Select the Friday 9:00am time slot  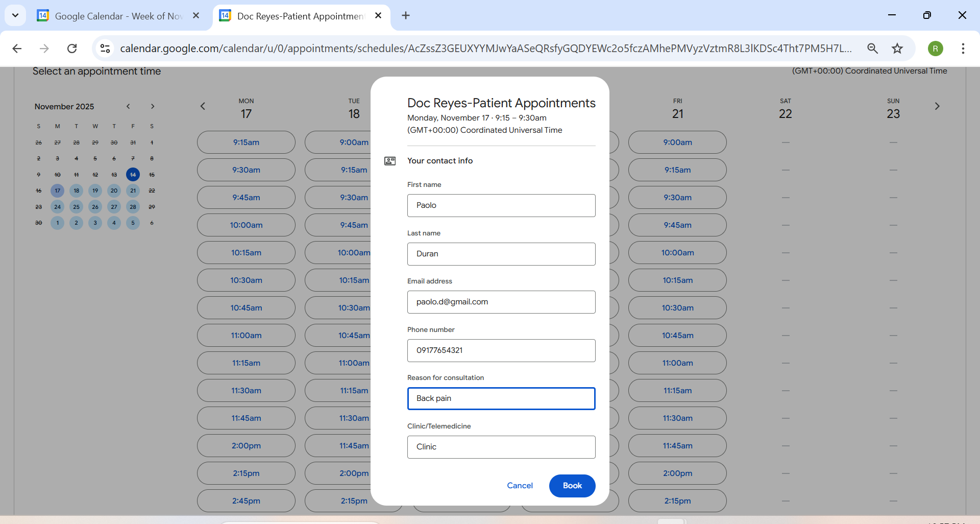pos(677,142)
